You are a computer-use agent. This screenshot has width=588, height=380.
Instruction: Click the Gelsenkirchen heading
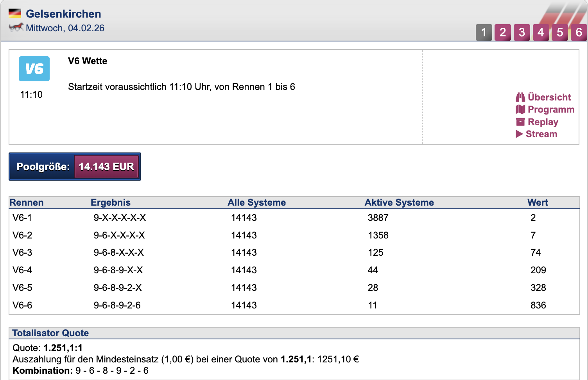pyautogui.click(x=63, y=14)
